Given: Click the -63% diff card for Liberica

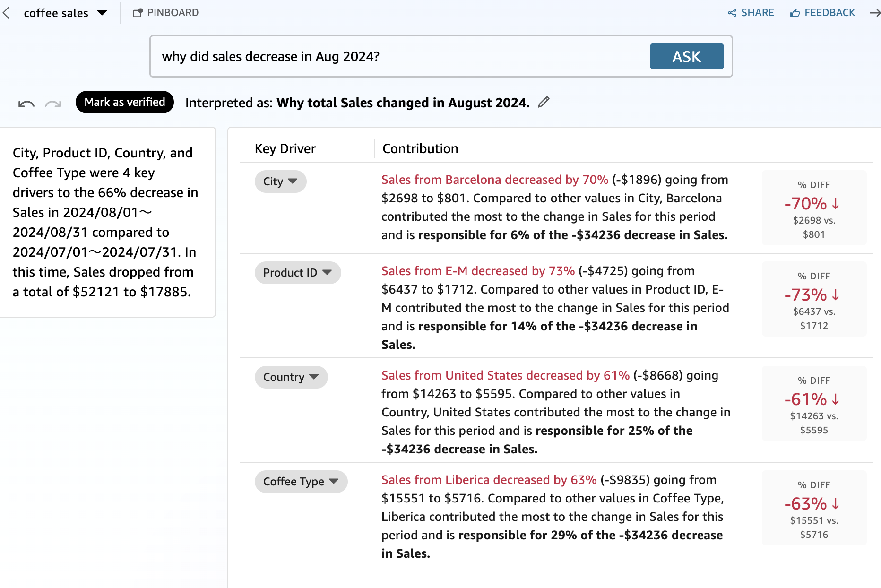Looking at the screenshot, I should point(814,508).
